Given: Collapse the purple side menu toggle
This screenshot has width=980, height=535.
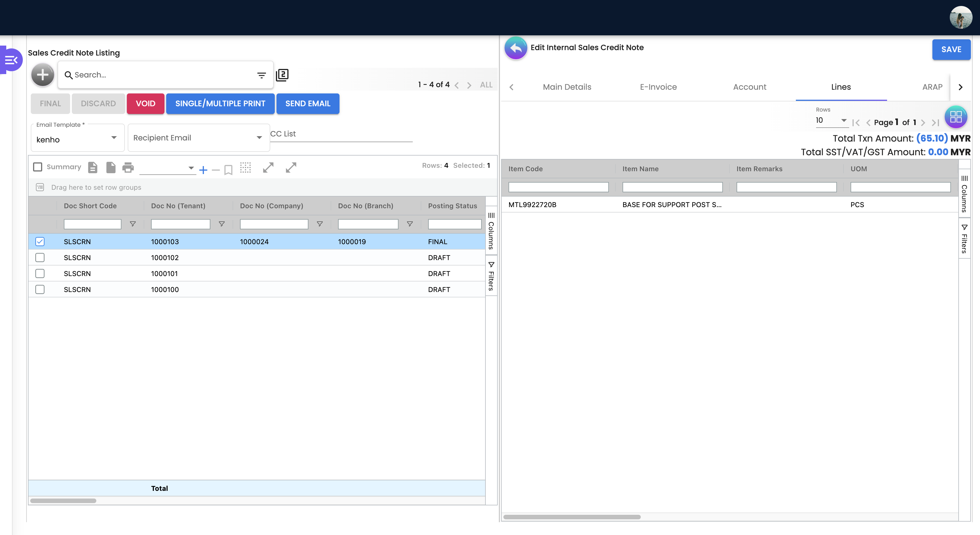Looking at the screenshot, I should coord(11,60).
